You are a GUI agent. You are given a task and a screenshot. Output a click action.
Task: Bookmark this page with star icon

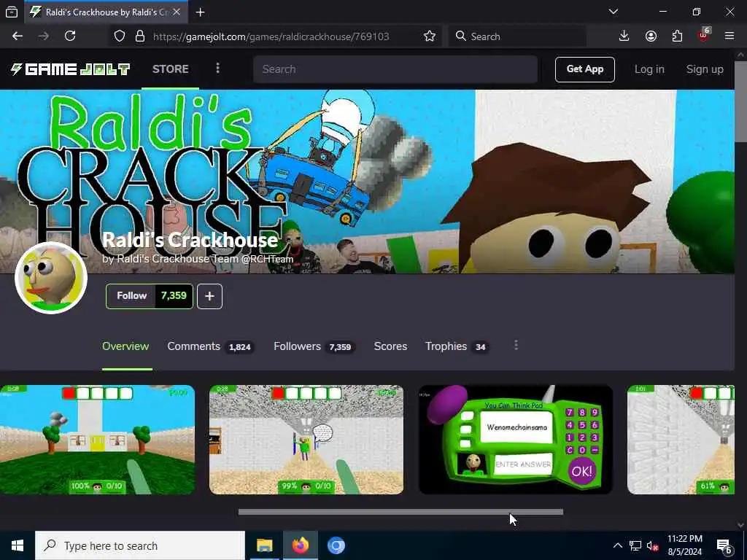(429, 36)
